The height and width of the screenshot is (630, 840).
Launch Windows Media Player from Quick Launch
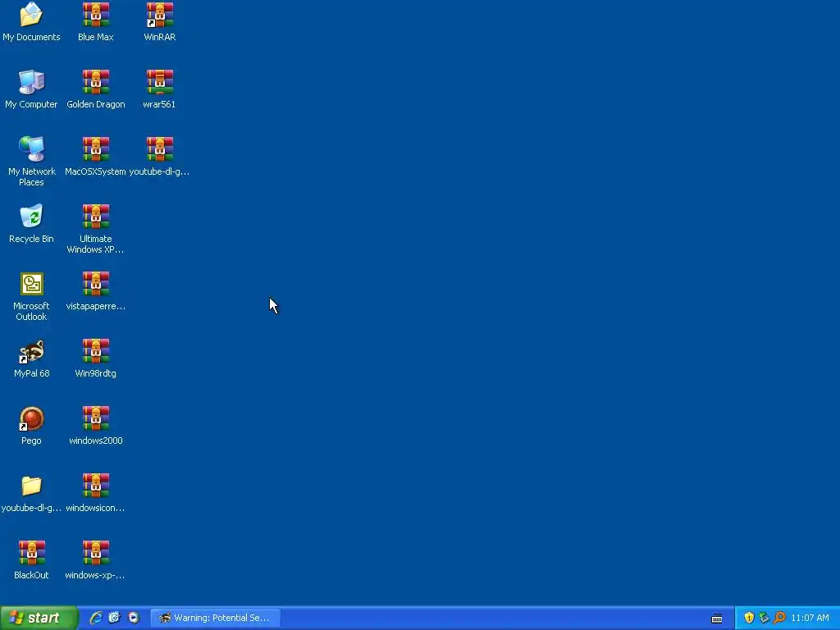134,618
